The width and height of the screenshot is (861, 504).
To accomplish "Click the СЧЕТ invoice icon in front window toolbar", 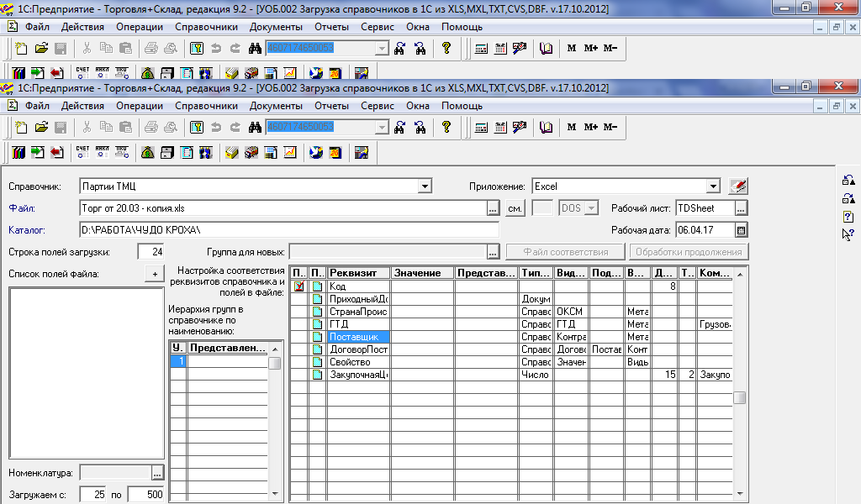I will point(82,153).
